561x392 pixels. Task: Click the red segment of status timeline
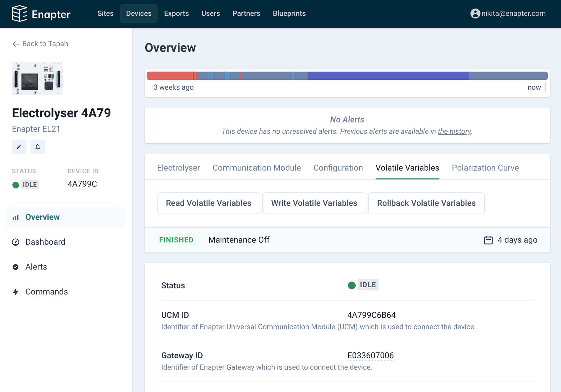(x=170, y=76)
